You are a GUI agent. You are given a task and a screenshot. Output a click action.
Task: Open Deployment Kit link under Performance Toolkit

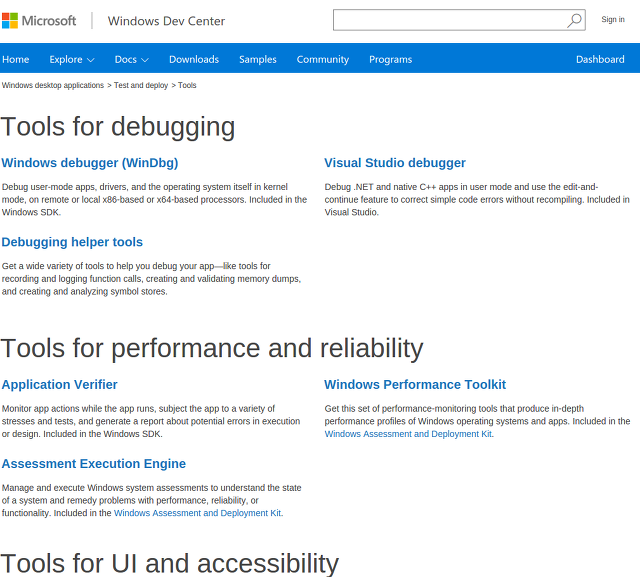tap(408, 434)
